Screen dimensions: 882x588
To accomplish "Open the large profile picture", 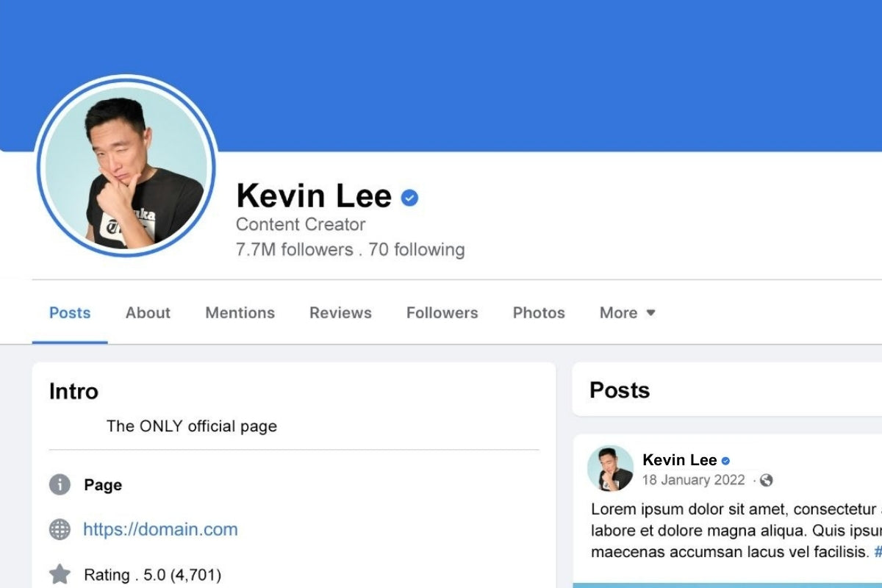I will tap(126, 165).
